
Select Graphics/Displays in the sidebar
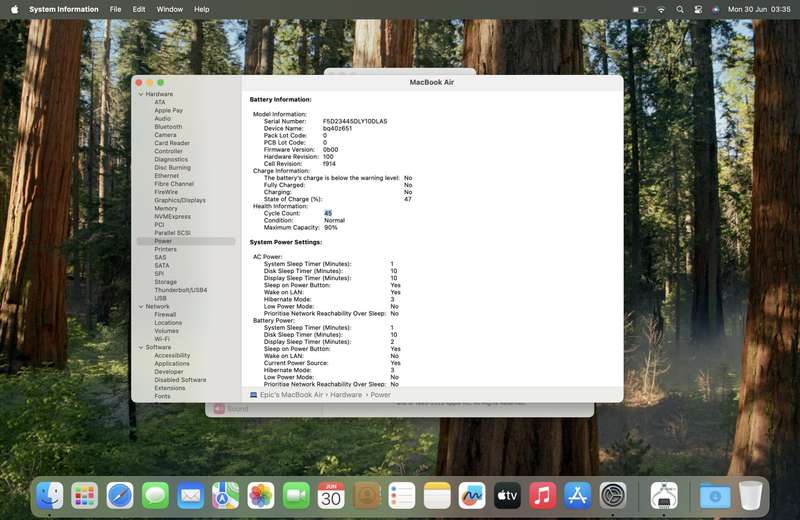[180, 200]
